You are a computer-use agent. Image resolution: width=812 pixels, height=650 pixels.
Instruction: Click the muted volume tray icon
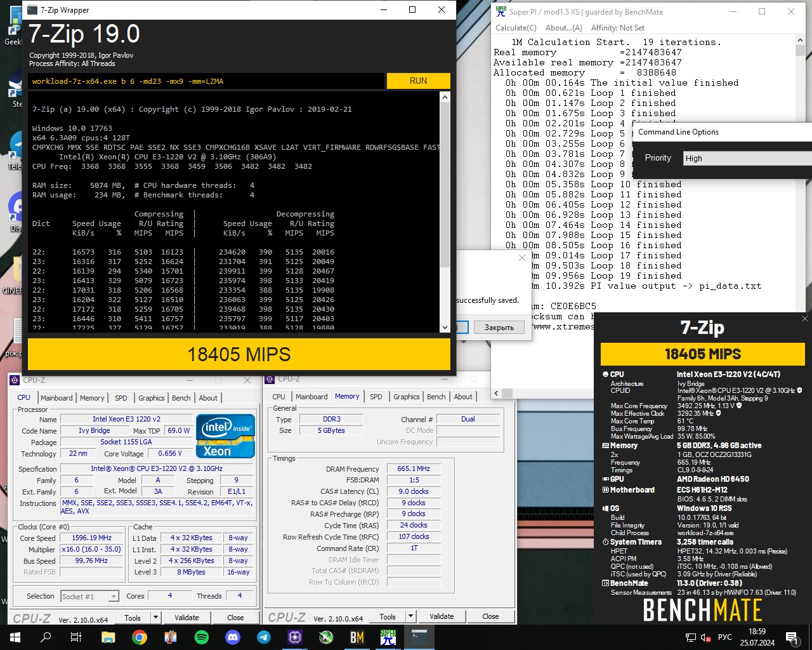pos(705,637)
